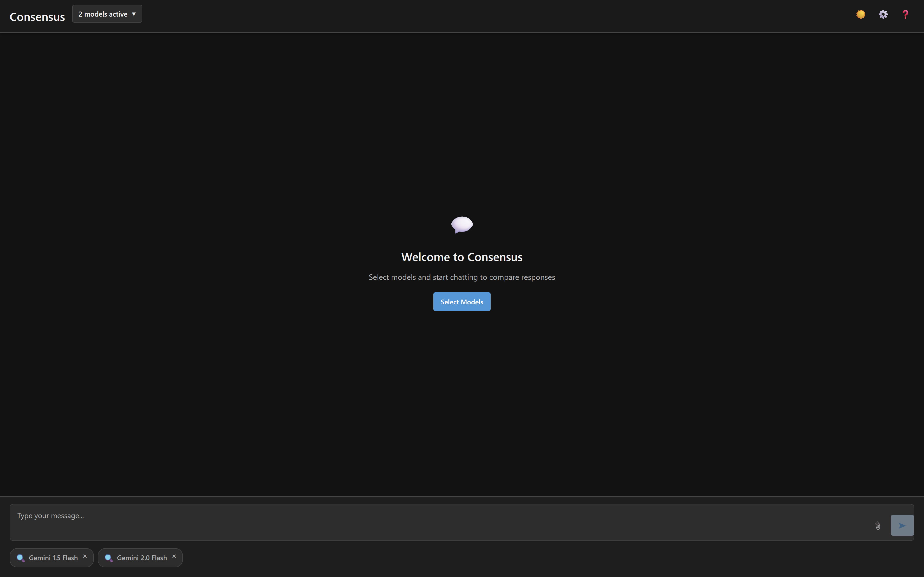Image resolution: width=924 pixels, height=577 pixels.
Task: Click the blue Select Models button
Action: (x=462, y=302)
